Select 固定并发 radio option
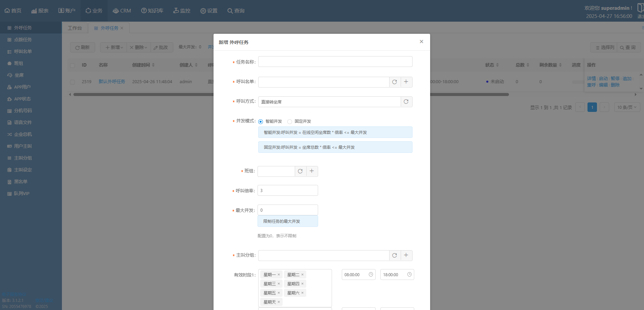The height and width of the screenshot is (310, 644). pos(290,122)
